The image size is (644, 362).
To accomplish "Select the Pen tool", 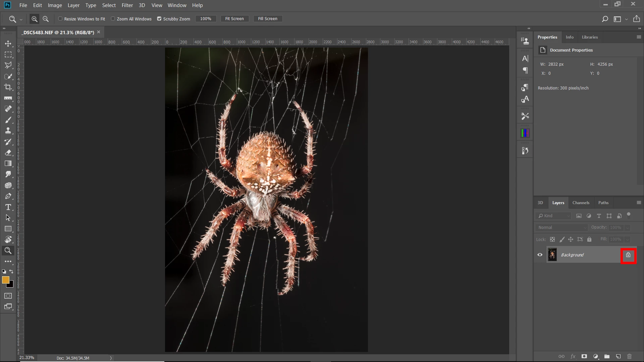I will 8,196.
